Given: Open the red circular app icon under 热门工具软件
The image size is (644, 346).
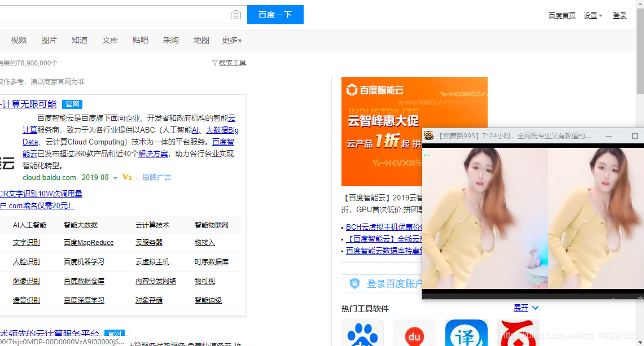Looking at the screenshot, I should (x=518, y=333).
